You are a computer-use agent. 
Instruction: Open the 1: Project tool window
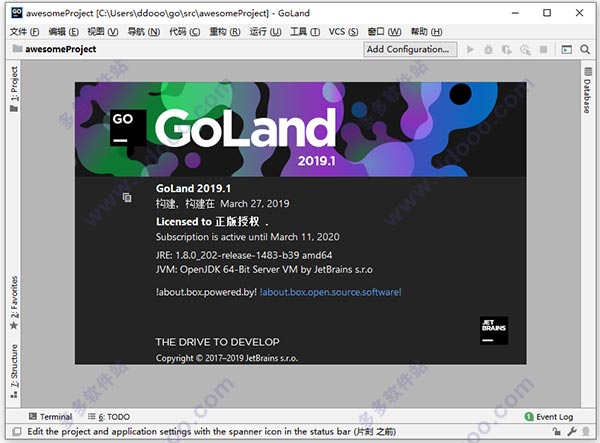(x=14, y=89)
